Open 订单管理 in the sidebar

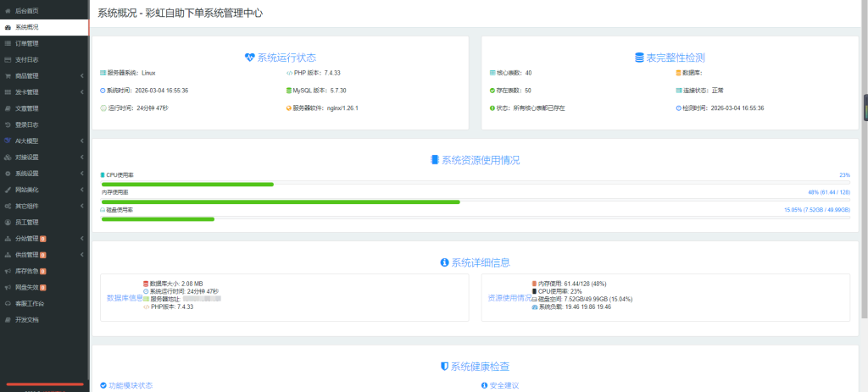click(x=27, y=43)
